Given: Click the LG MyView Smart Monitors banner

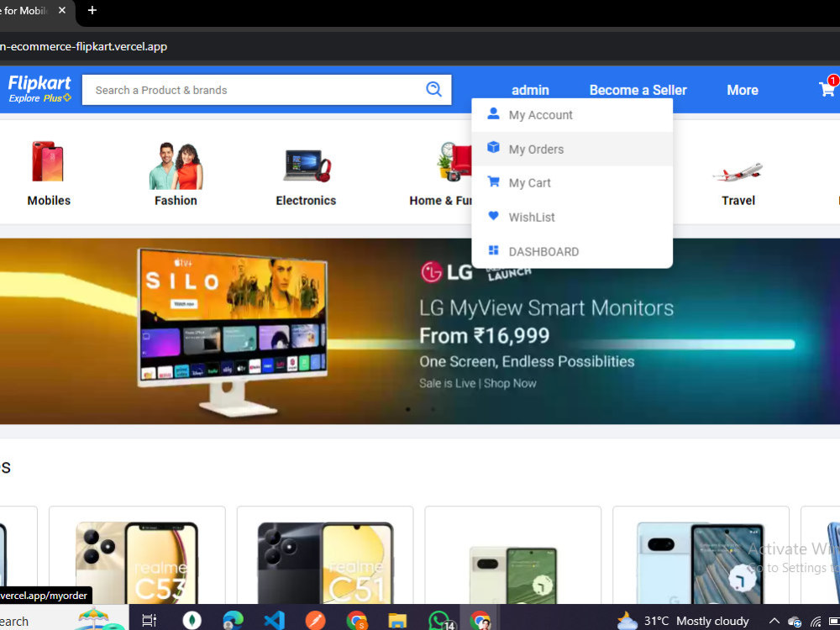Looking at the screenshot, I should coord(420,331).
